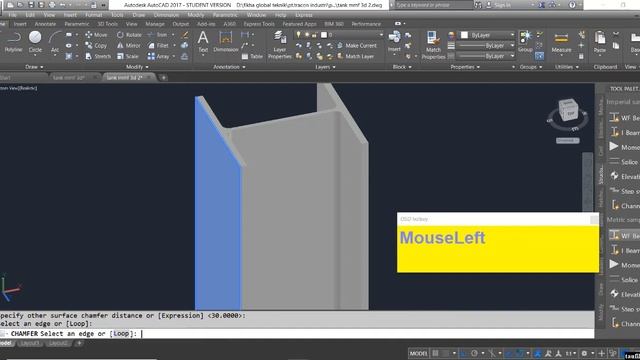Image resolution: width=640 pixels, height=360 pixels.
Task: Open the Dimension menu
Action: pyautogui.click(x=166, y=15)
